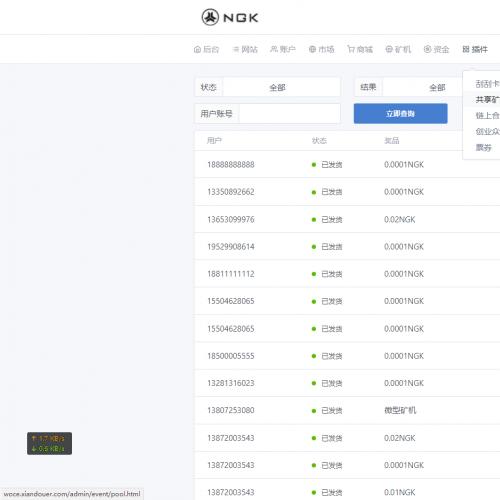Screen dimensions: 500x500
Task: Click the 用户 column header
Action: pos(214,141)
